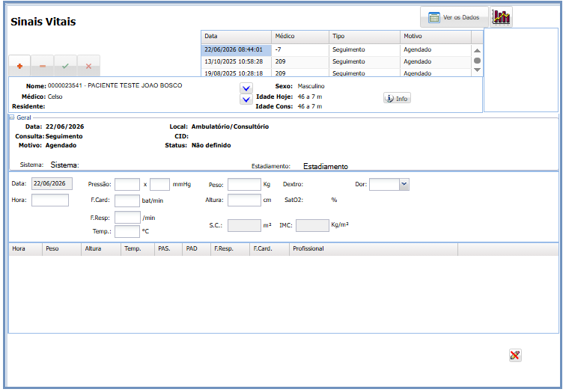Click the Temp. column header in lower table
This screenshot has height=392, width=566.
[138, 249]
